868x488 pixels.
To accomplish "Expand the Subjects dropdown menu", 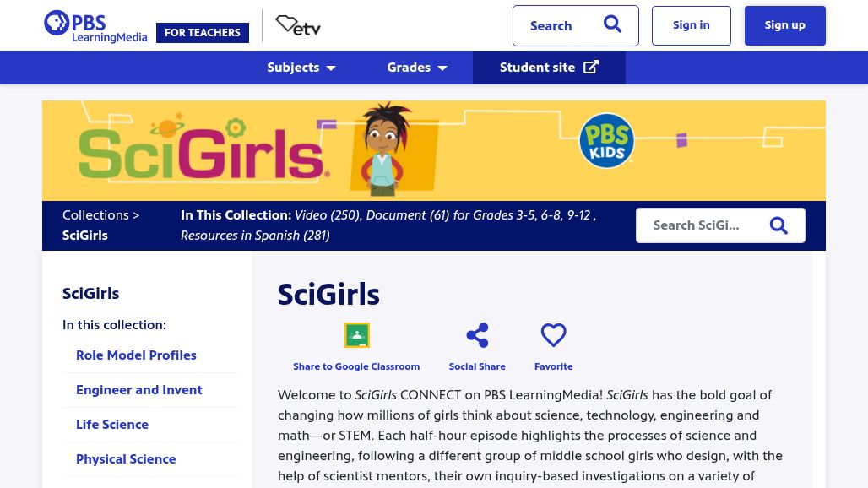I will coord(301,68).
